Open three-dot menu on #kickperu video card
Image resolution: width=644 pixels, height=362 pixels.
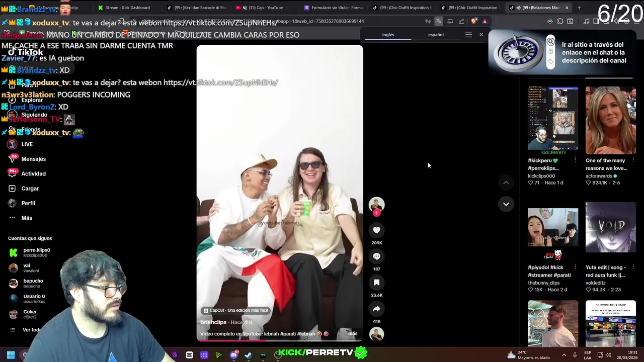pos(576,160)
